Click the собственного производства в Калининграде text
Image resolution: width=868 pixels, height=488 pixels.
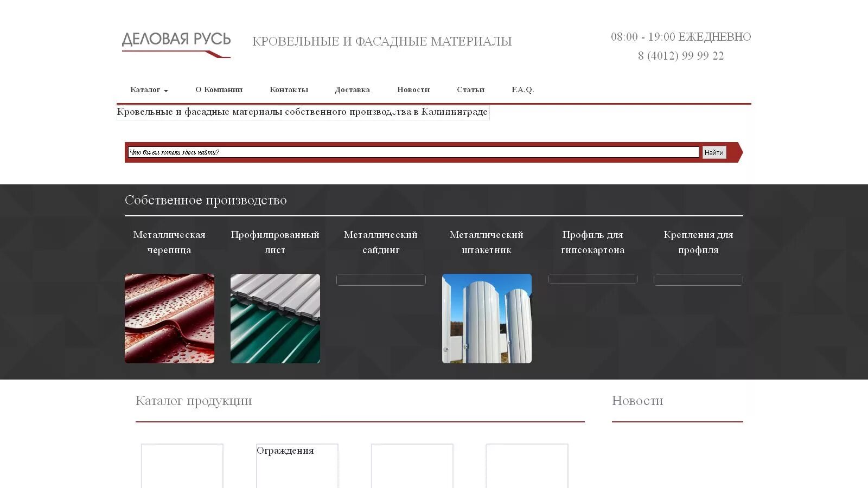(386, 112)
